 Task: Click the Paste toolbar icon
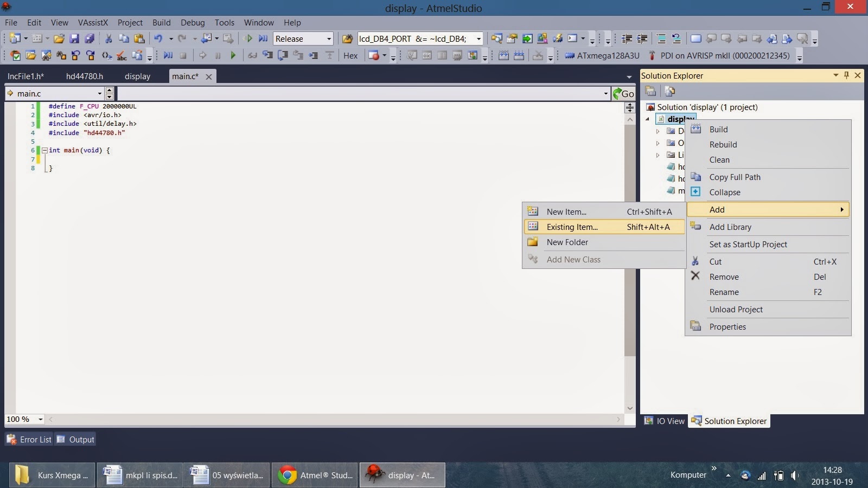[x=139, y=38]
